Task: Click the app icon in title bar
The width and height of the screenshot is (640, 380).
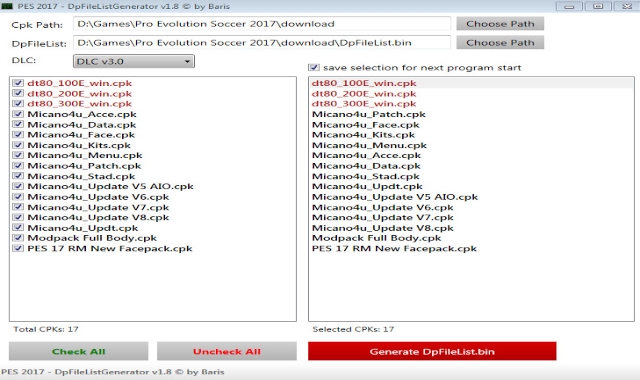Action: click(x=7, y=6)
